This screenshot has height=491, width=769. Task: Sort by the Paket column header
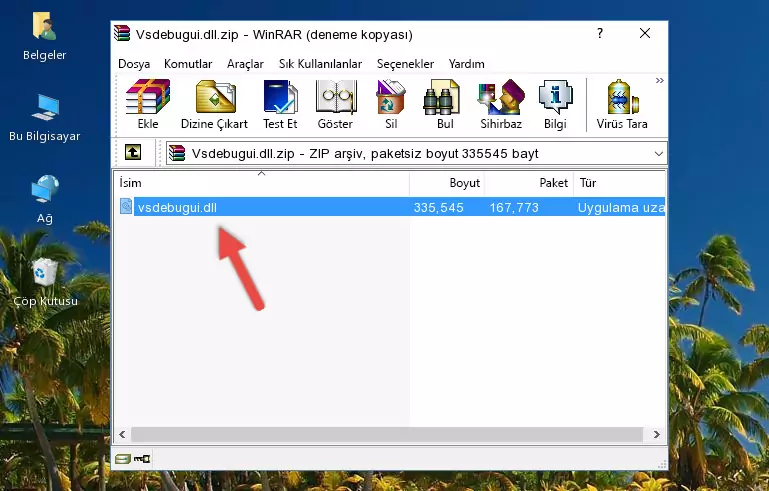529,183
